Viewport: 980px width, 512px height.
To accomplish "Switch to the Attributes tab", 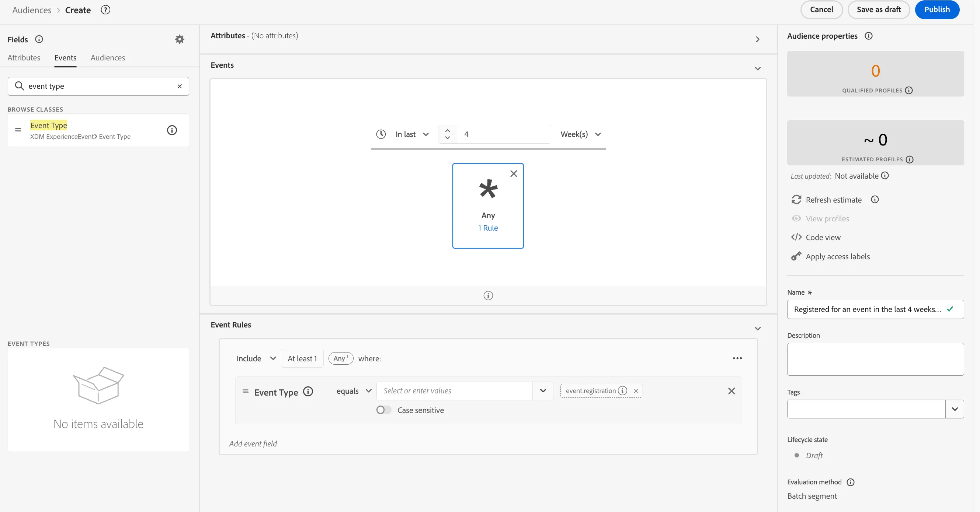I will (x=24, y=58).
